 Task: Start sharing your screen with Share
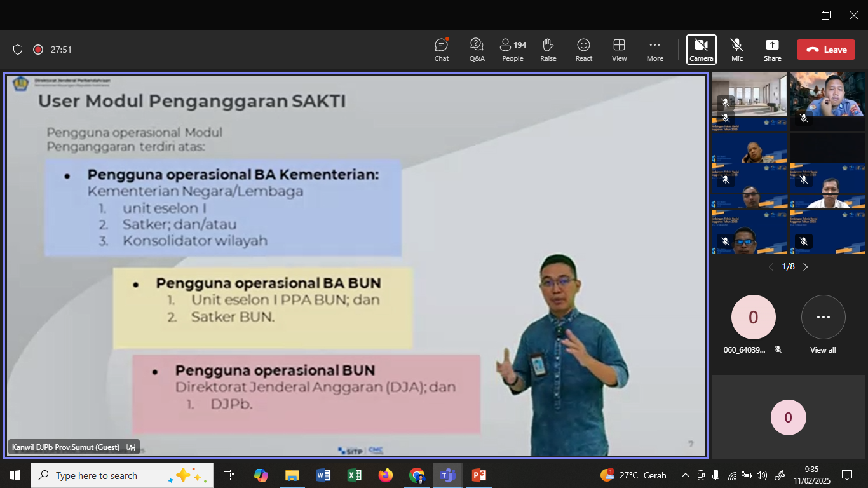coord(772,49)
